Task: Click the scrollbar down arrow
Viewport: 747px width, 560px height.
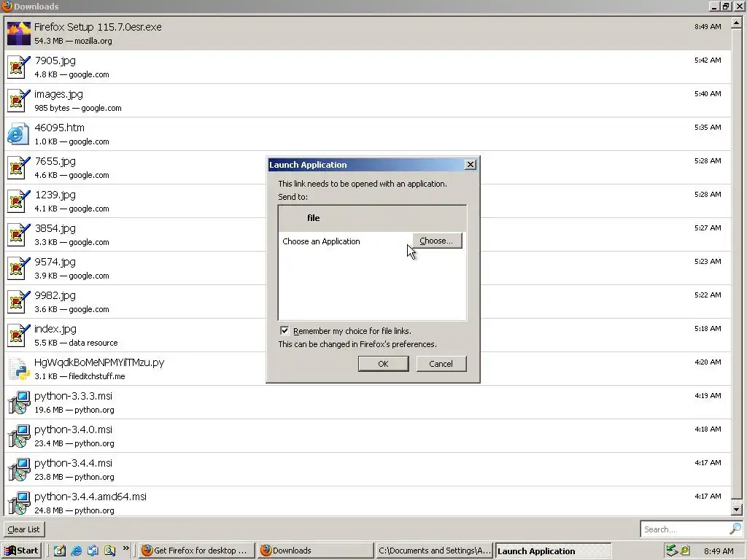Action: pyautogui.click(x=737, y=509)
